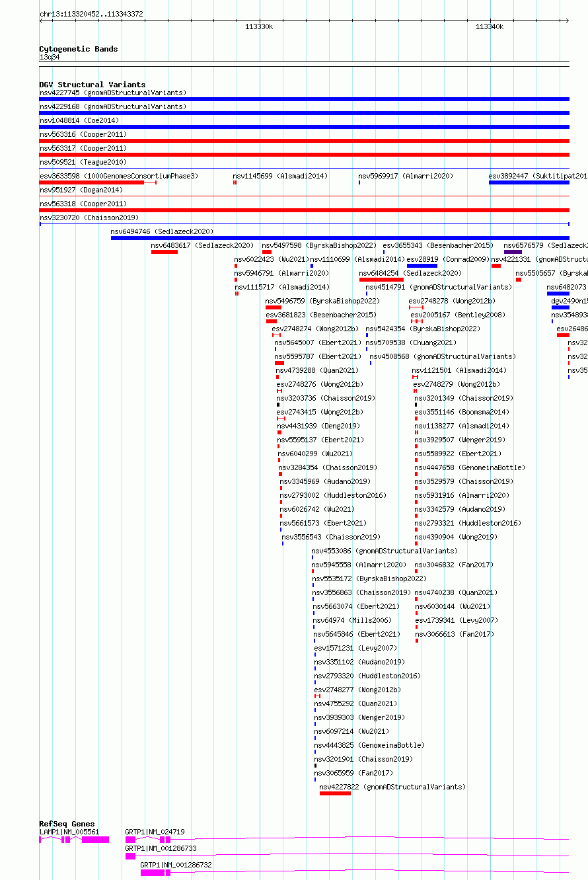Open the nsv563316 (Cooper2011) variant

[x=83, y=134]
